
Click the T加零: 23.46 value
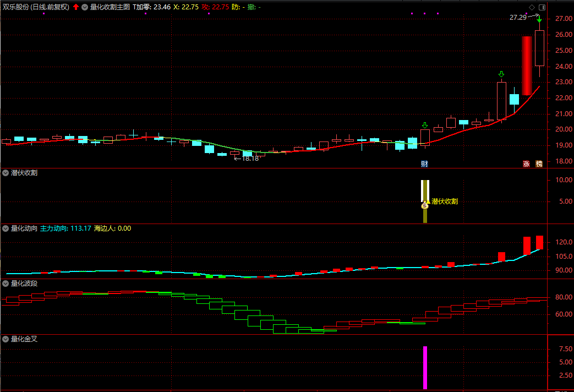pyautogui.click(x=151, y=7)
